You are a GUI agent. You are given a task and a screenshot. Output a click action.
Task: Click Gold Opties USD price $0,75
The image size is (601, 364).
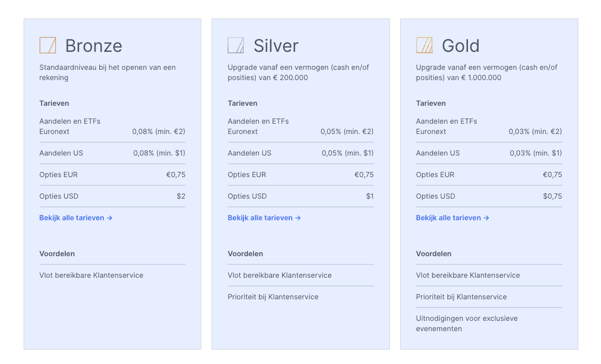(x=552, y=196)
